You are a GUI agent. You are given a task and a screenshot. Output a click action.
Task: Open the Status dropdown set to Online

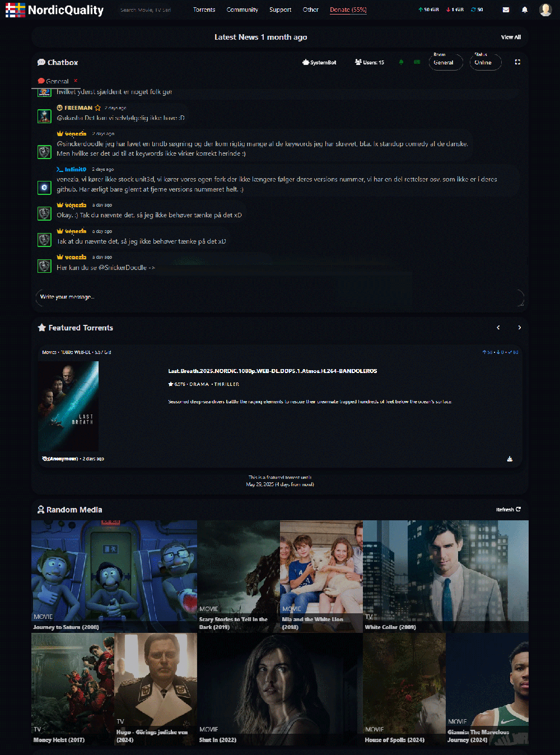tap(485, 62)
